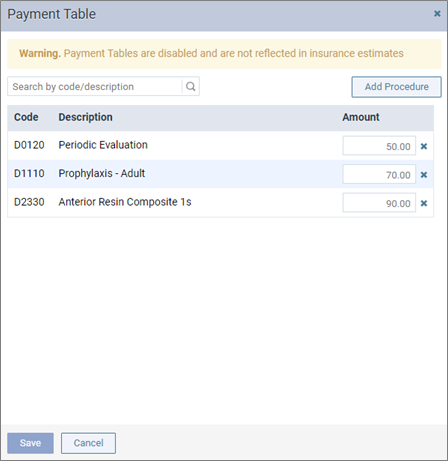Select the Prophylaxis - Adult row
The width and height of the screenshot is (448, 461).
(221, 174)
